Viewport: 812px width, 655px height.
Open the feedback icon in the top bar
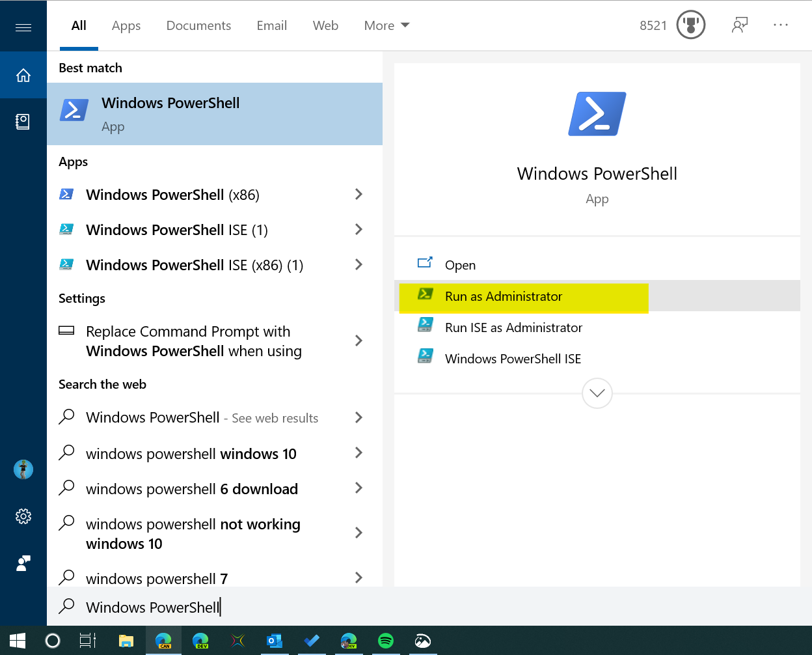(x=740, y=25)
